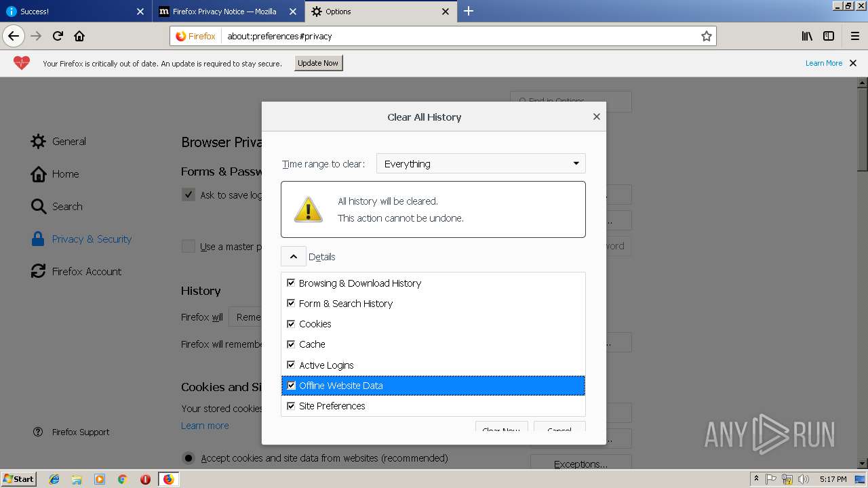This screenshot has width=868, height=488.
Task: Switch to Firefox Privacy Notice tab
Action: point(228,12)
